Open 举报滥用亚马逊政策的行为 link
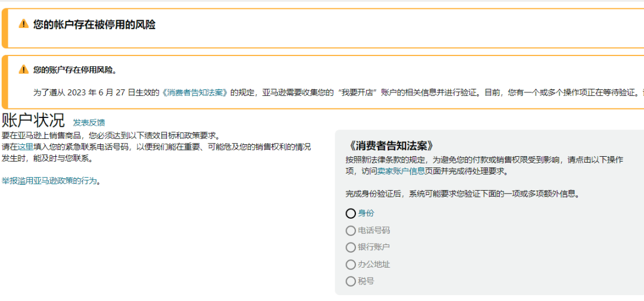 click(49, 181)
